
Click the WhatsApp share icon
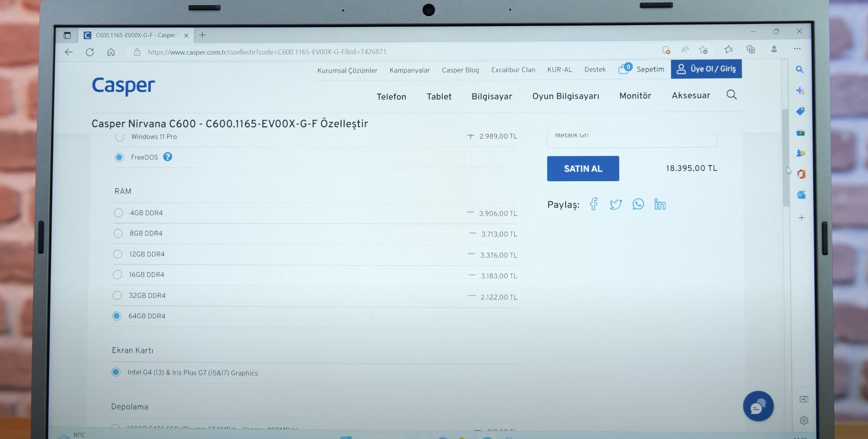[x=638, y=204]
